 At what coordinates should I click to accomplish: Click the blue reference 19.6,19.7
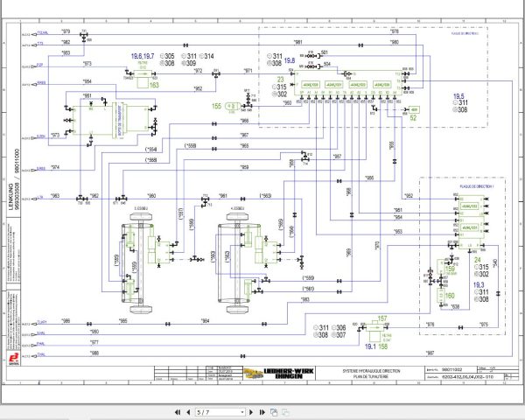[143, 56]
